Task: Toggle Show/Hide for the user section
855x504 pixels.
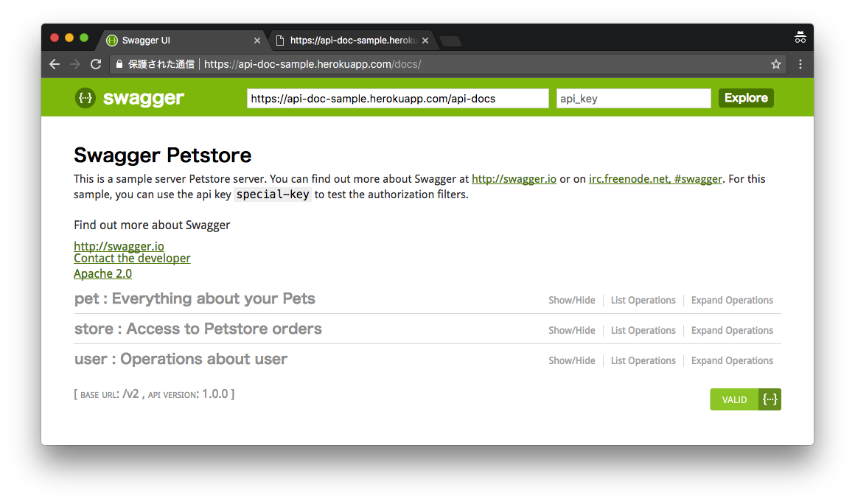Action: pos(571,360)
